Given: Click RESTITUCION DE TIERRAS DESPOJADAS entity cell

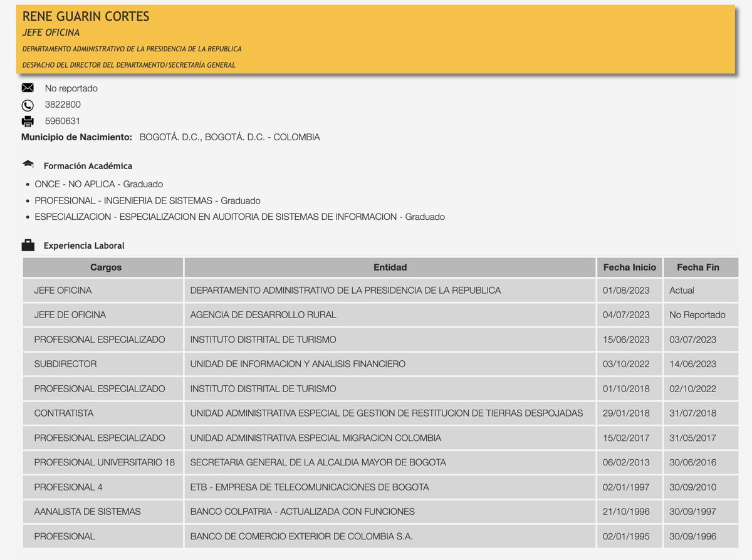Looking at the screenshot, I should 390,413.
